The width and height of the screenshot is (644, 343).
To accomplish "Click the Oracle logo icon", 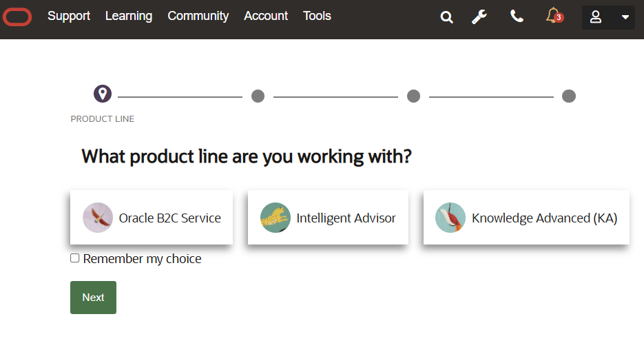I will click(17, 17).
